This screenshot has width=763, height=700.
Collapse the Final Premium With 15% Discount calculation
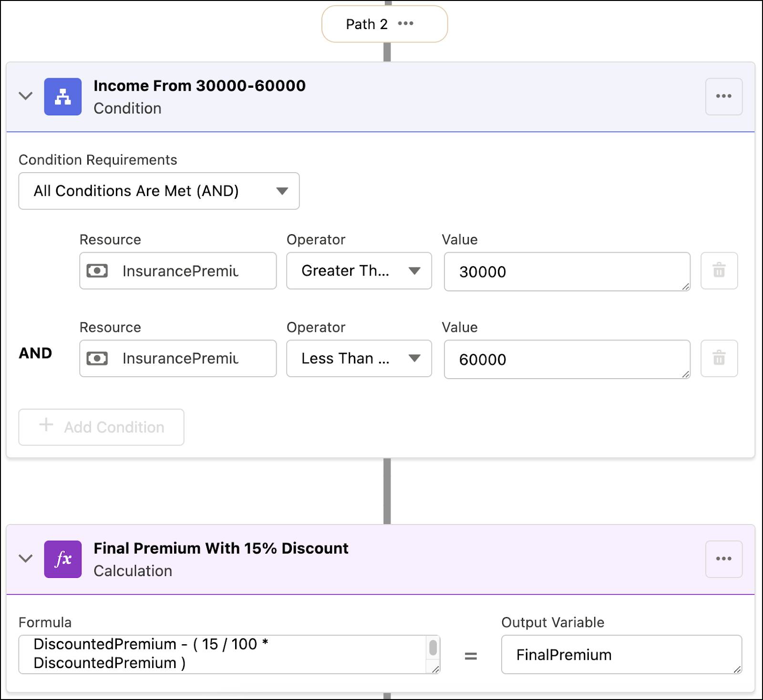pos(26,559)
